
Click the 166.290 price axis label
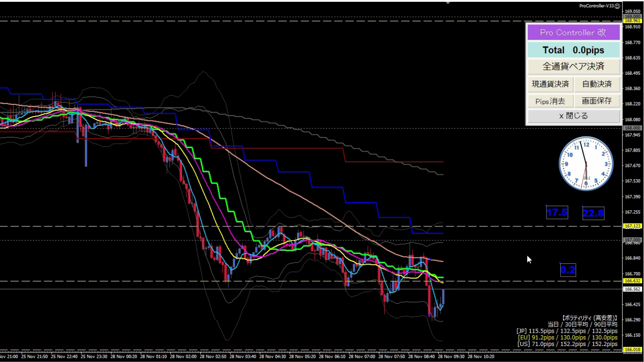coord(632,320)
